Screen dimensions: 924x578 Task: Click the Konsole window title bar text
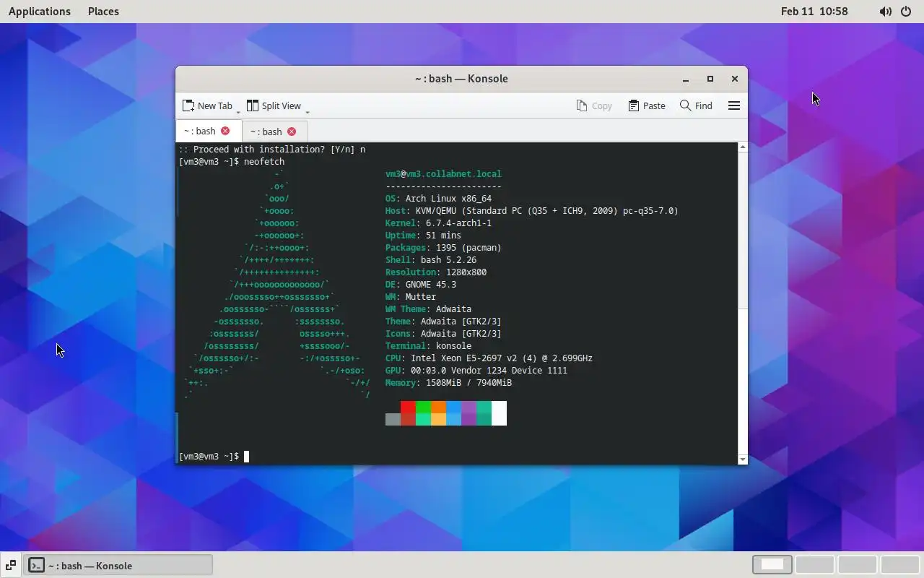pos(461,79)
